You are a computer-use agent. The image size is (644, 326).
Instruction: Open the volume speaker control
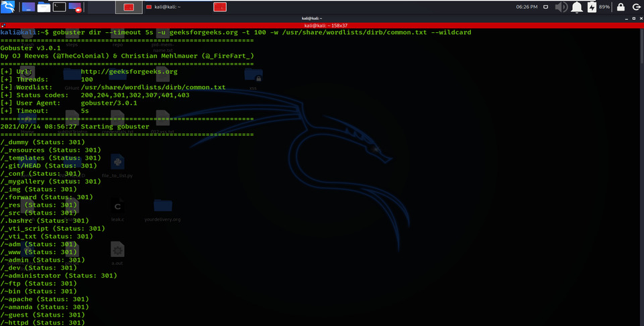[561, 7]
